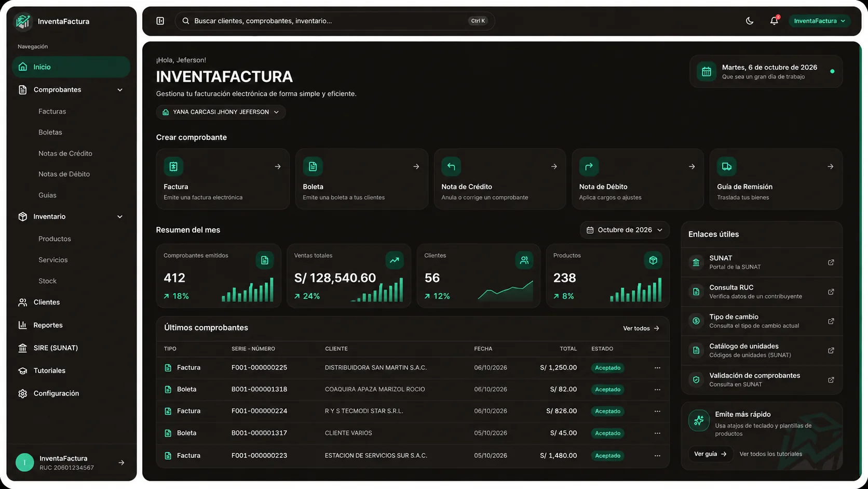Open Validación de comprobantes link
The height and width of the screenshot is (489, 868).
(x=762, y=380)
